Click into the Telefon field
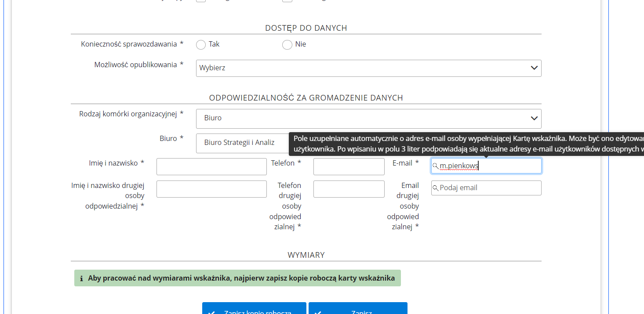The height and width of the screenshot is (314, 644). (x=349, y=166)
